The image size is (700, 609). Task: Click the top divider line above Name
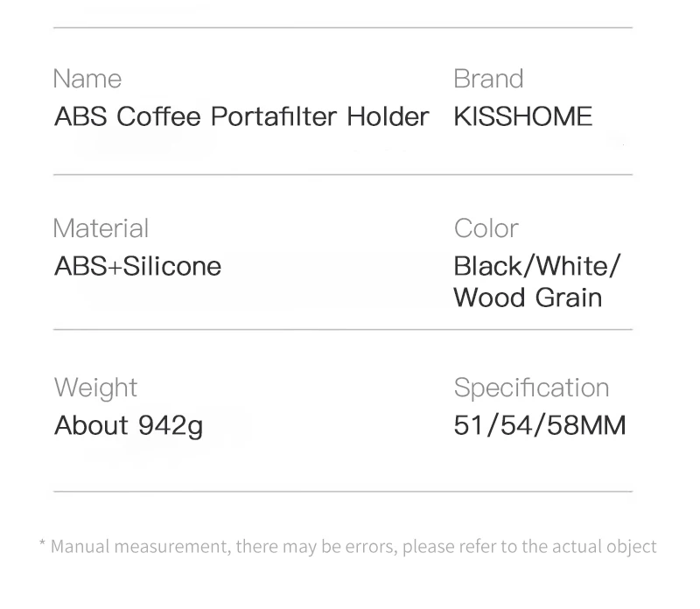(342, 28)
